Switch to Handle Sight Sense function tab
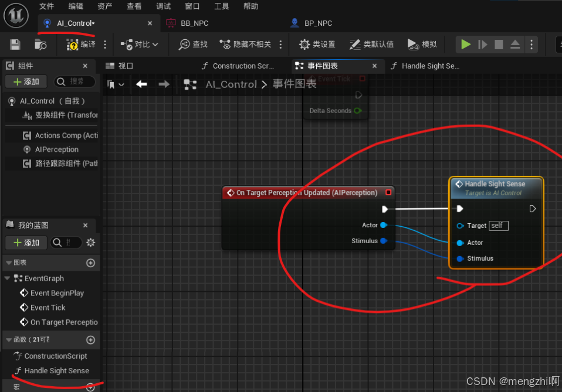This screenshot has width=562, height=392. 425,66
